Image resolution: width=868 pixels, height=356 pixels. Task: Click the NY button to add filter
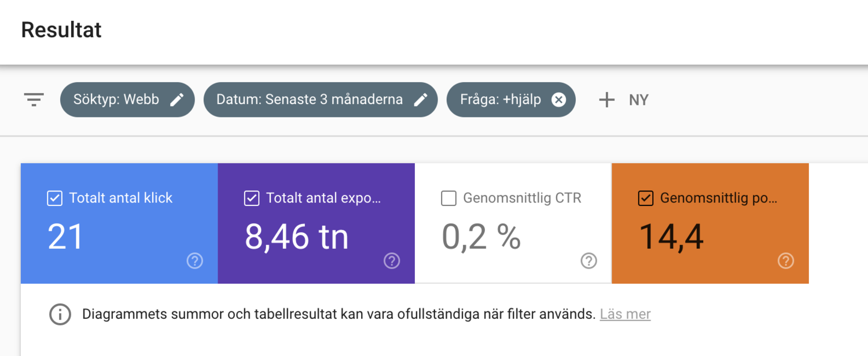638,100
